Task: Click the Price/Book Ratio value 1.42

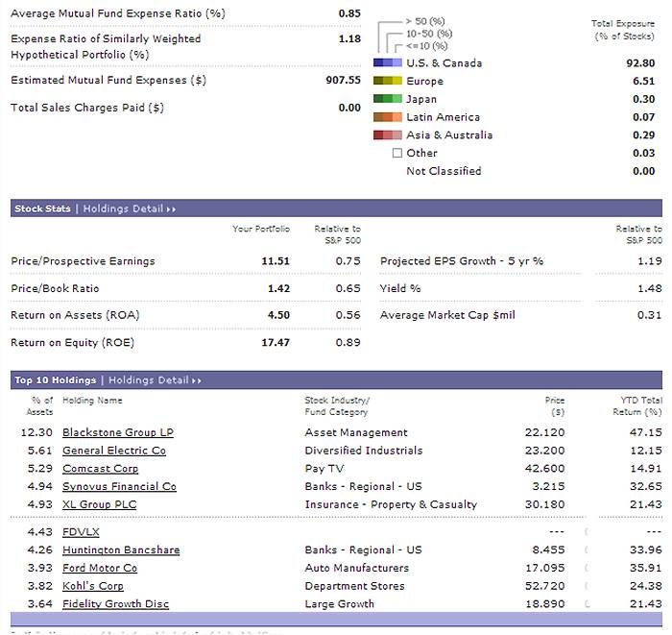Action: point(278,288)
